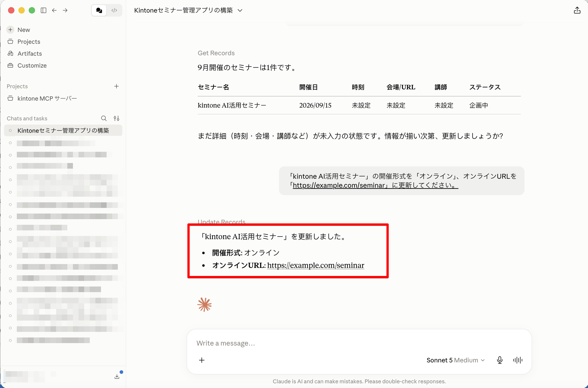This screenshot has height=388, width=588.
Task: Start a New chat
Action: point(24,30)
